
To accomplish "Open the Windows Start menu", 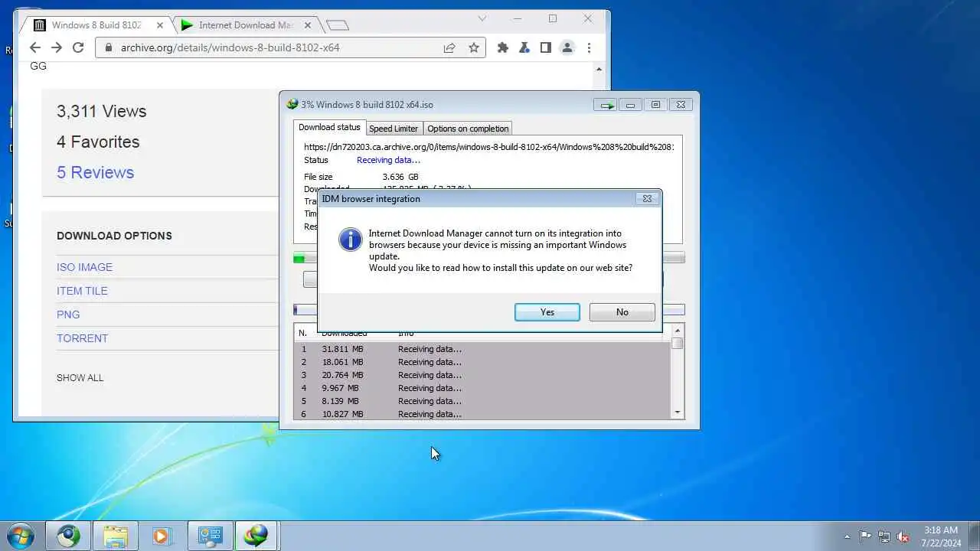I will (x=21, y=536).
